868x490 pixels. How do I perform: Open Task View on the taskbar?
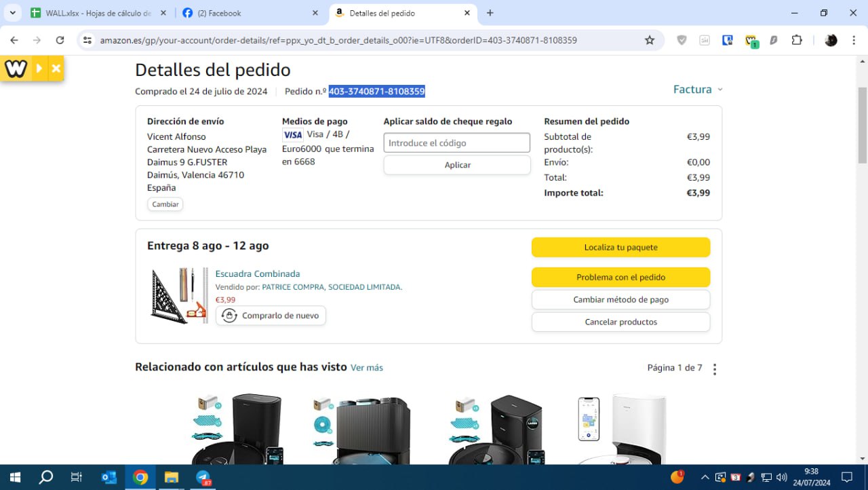pyautogui.click(x=77, y=477)
